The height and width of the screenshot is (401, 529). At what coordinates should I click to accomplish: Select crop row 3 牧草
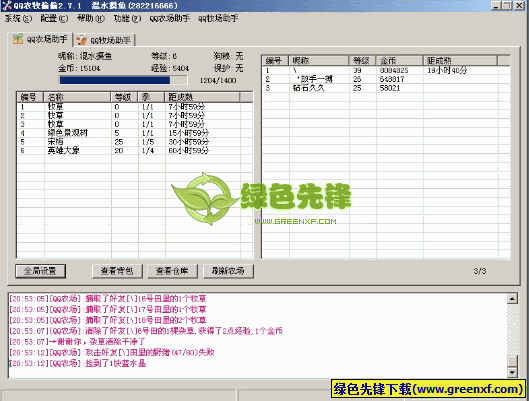134,124
